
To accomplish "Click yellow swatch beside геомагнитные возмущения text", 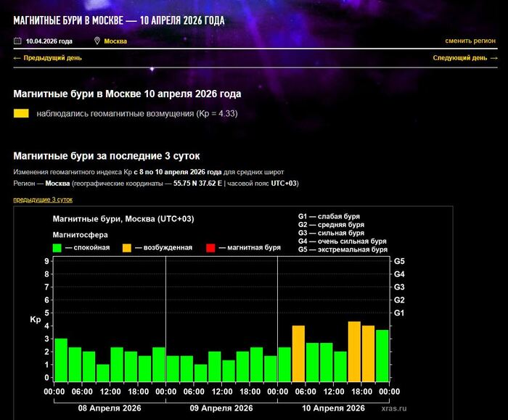I will pos(21,114).
